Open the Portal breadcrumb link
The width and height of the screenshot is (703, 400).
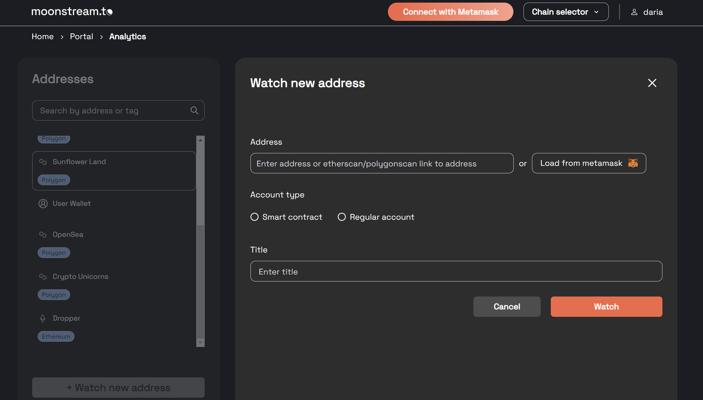(x=82, y=37)
